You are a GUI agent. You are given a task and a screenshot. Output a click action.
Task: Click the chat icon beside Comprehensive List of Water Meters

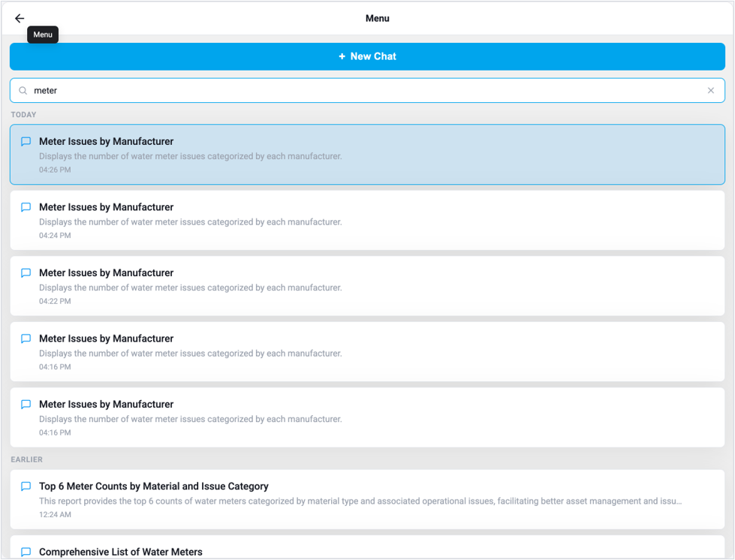[x=26, y=552]
